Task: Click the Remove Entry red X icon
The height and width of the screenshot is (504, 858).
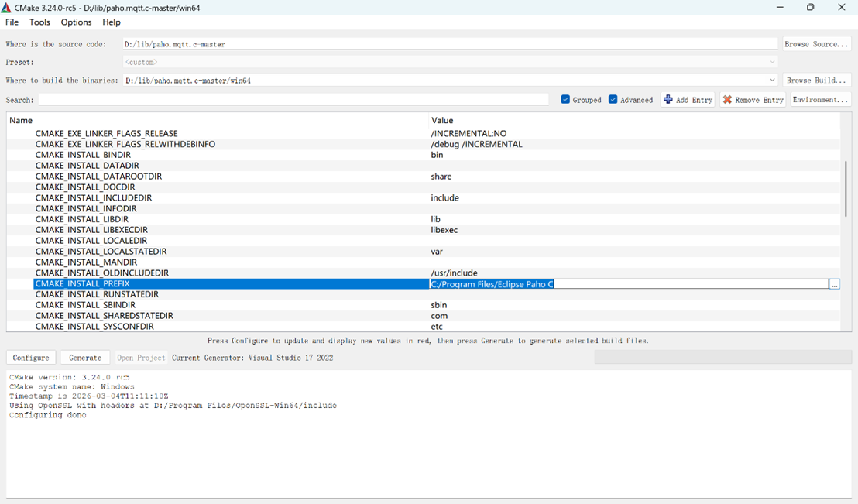Action: tap(727, 100)
